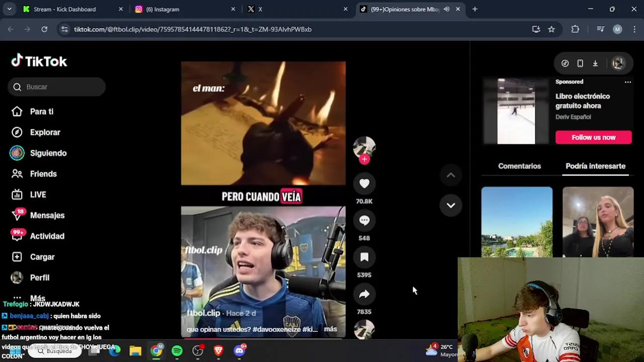
Task: Open Chrome extensions puzzle icon
Action: tap(575, 29)
